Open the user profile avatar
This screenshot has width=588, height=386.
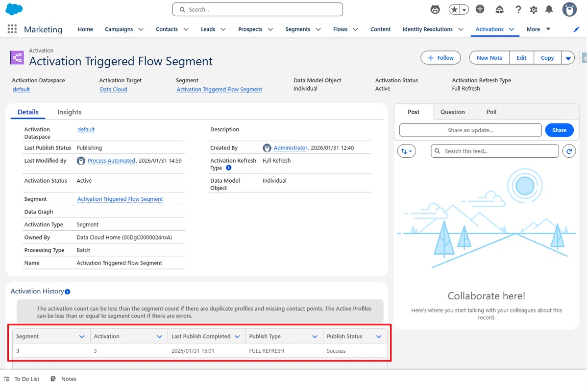coord(569,9)
